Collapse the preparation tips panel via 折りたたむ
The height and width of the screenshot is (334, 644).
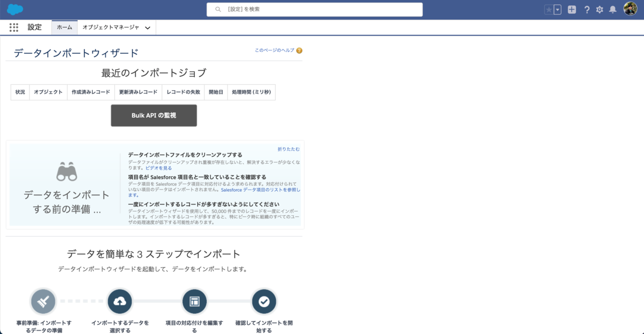(289, 149)
